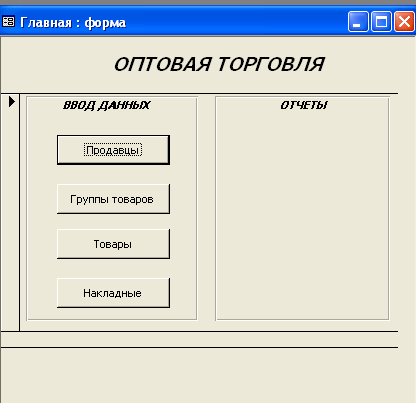Click the Товары button

(x=113, y=244)
